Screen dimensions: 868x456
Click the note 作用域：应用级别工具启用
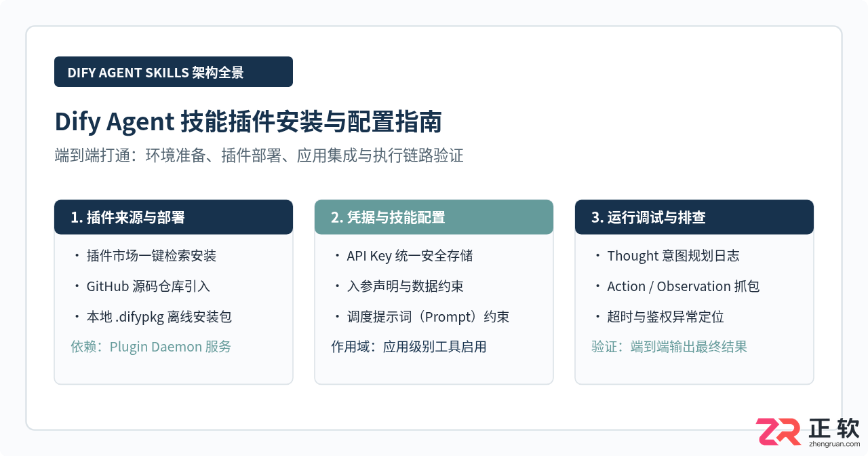[x=409, y=347]
